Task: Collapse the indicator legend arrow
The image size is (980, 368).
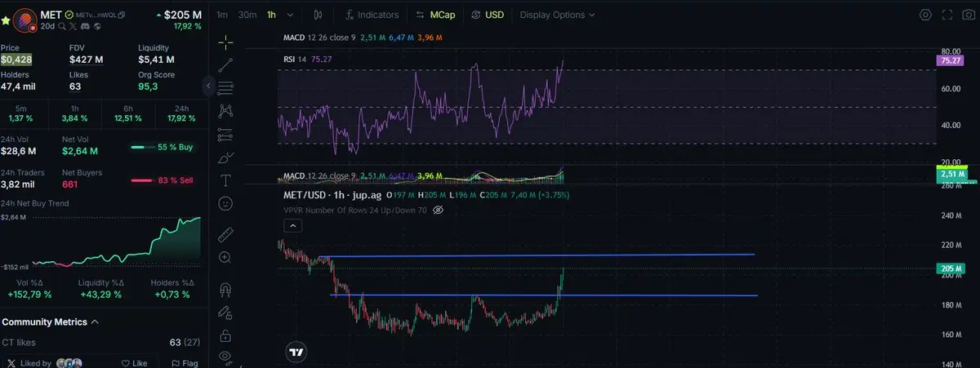Action: tap(292, 224)
